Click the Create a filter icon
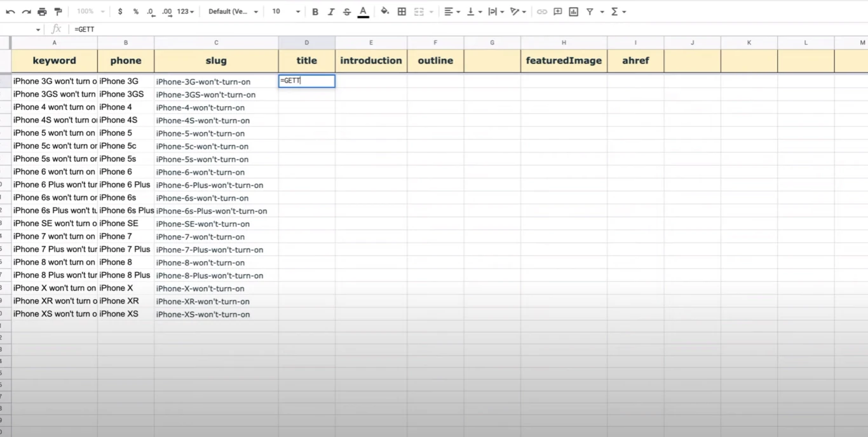The height and width of the screenshot is (437, 868). [590, 11]
